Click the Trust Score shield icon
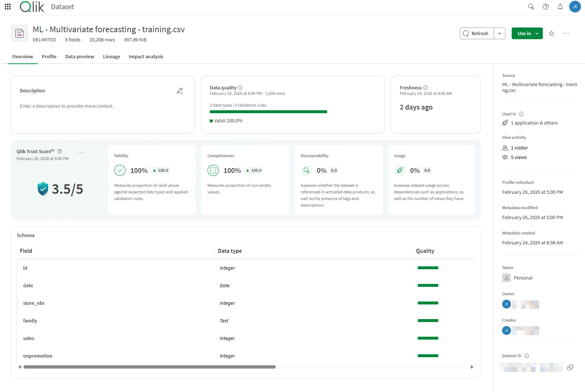Viewport: 585px width, 392px height. coord(43,189)
